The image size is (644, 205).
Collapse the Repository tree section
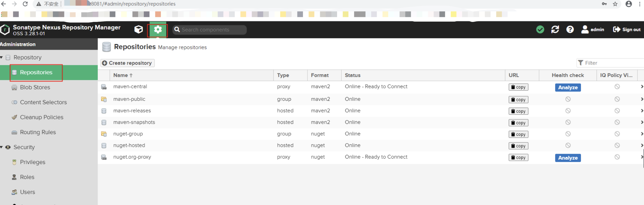coord(2,58)
